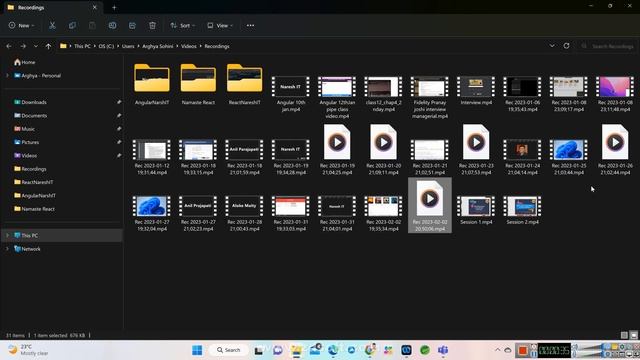Click the Cut scissors icon in toolbar
Image resolution: width=640 pixels, height=360 pixels.
52,25
